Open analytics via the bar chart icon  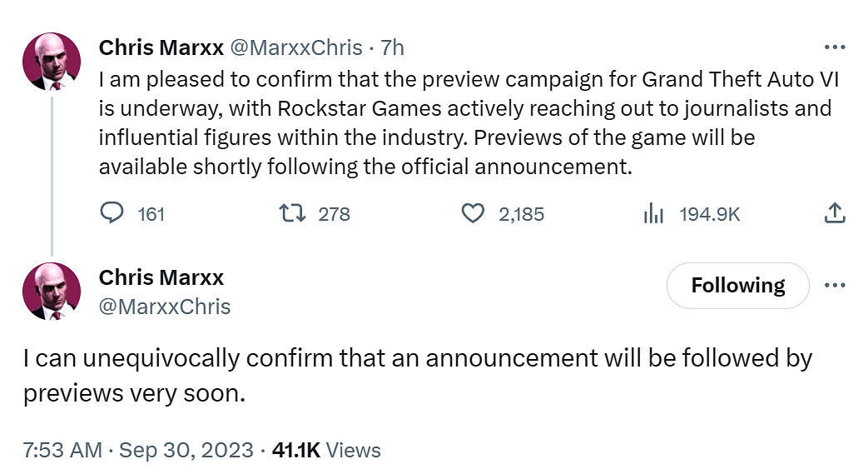point(653,214)
